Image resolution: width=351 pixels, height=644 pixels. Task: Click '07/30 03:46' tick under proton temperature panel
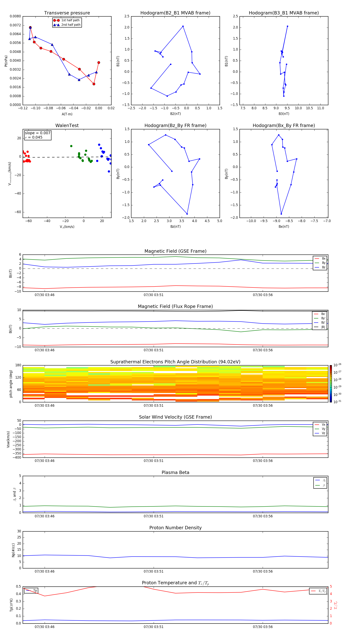point(44,627)
